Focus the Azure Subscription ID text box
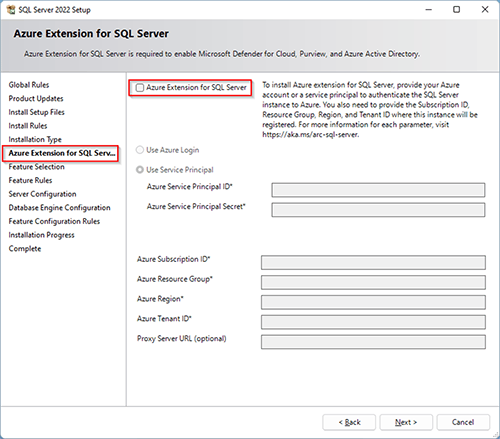The width and height of the screenshot is (500, 439). click(373, 262)
